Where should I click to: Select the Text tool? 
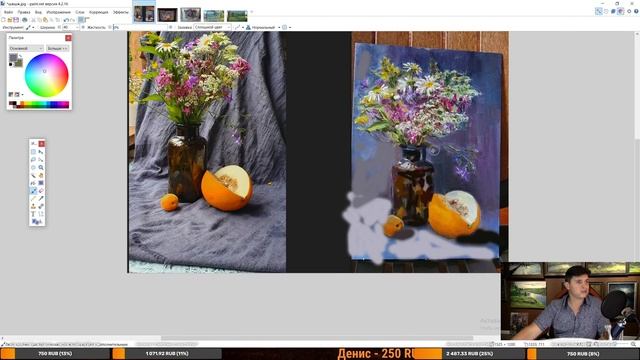point(33,214)
